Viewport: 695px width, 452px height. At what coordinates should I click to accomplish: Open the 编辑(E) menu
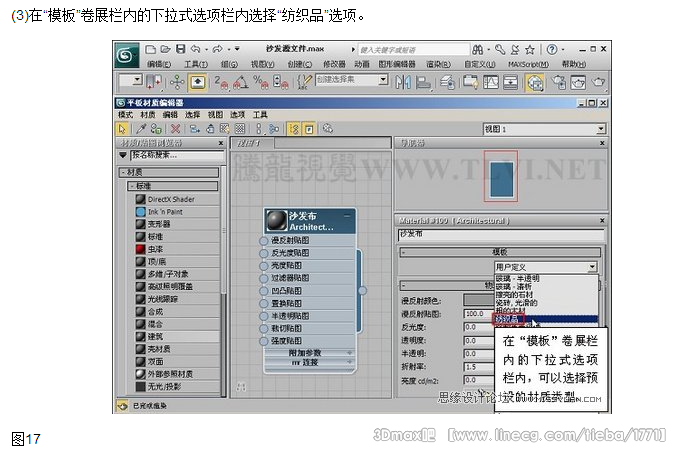[159, 65]
